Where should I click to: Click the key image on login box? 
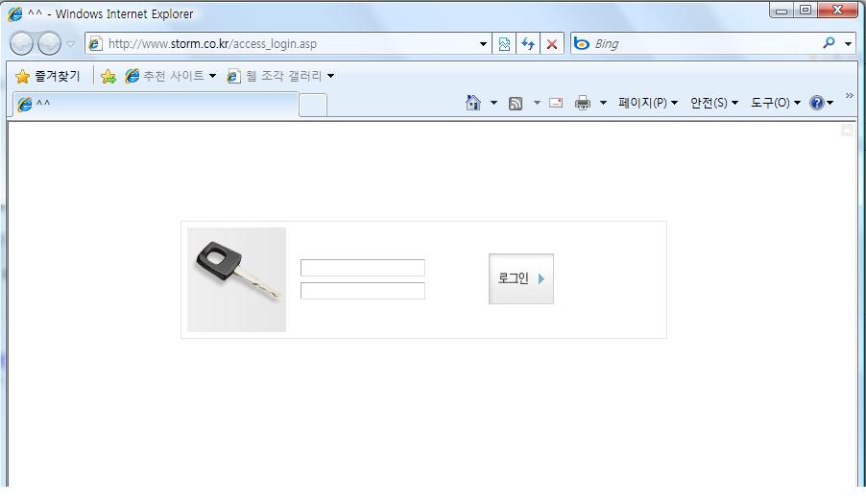coord(236,280)
